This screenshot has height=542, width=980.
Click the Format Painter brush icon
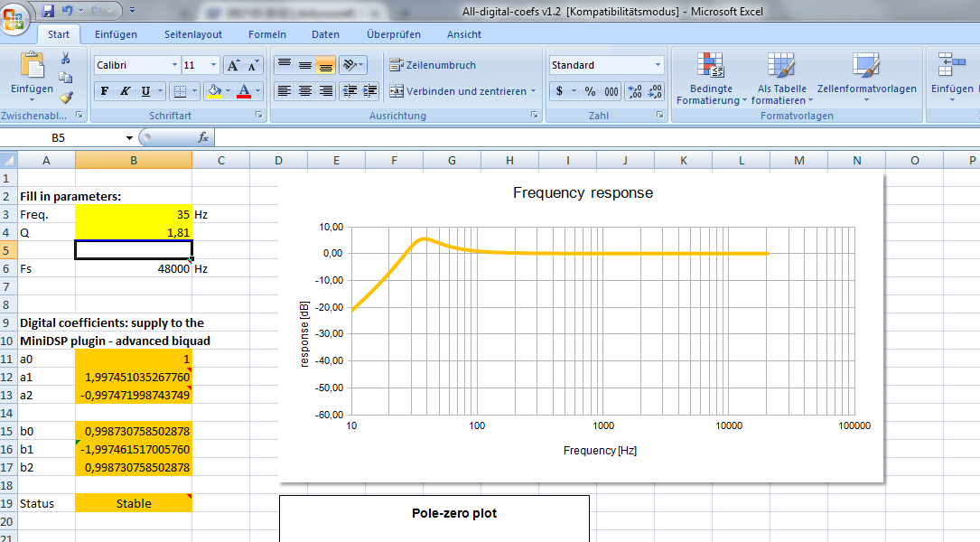[65, 98]
